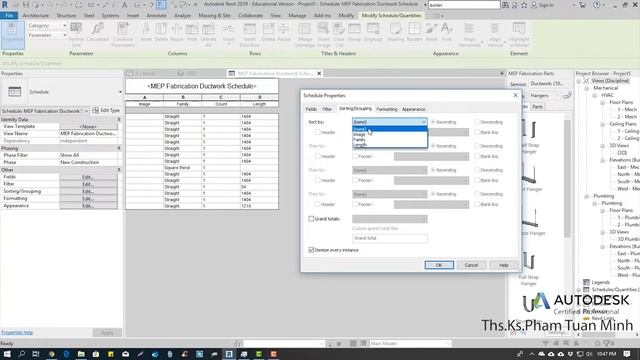Click the Reset appearance icon
The image size is (640, 360).
tap(431, 32)
